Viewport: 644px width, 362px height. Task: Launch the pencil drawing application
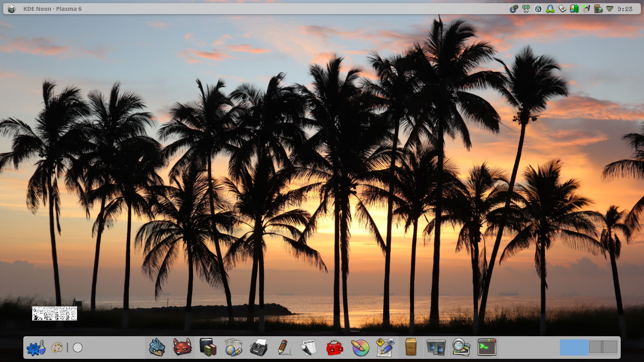(x=284, y=347)
